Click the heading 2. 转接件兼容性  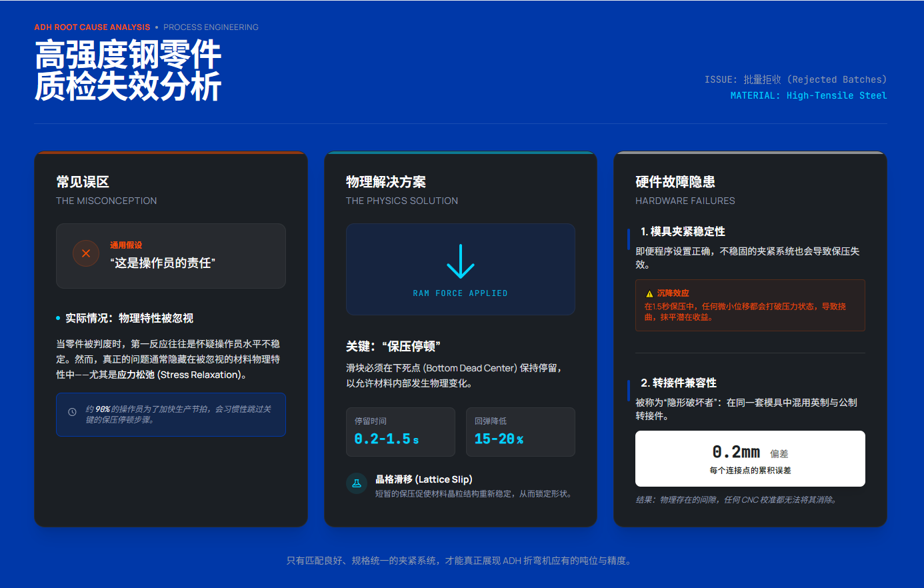click(x=679, y=383)
